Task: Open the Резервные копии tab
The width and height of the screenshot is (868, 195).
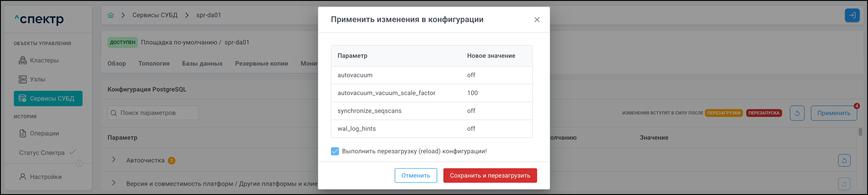Action: (261, 64)
